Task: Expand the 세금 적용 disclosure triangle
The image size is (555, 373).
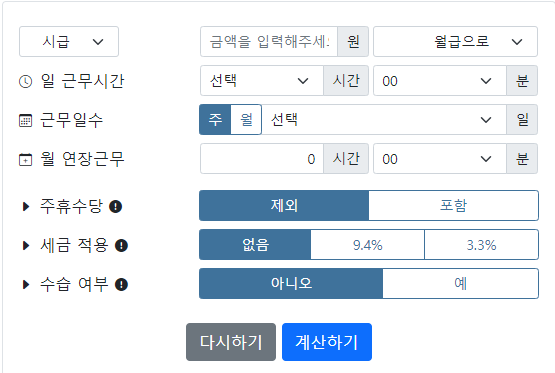Action: (x=26, y=245)
